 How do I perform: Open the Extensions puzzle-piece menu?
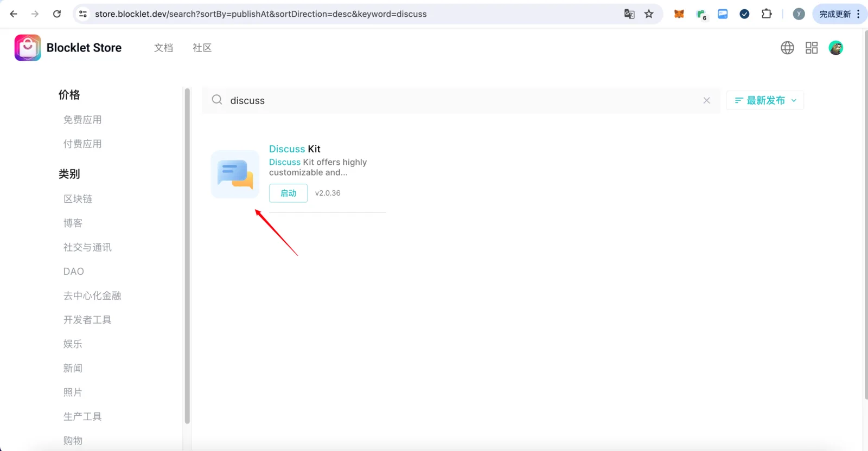tap(767, 14)
